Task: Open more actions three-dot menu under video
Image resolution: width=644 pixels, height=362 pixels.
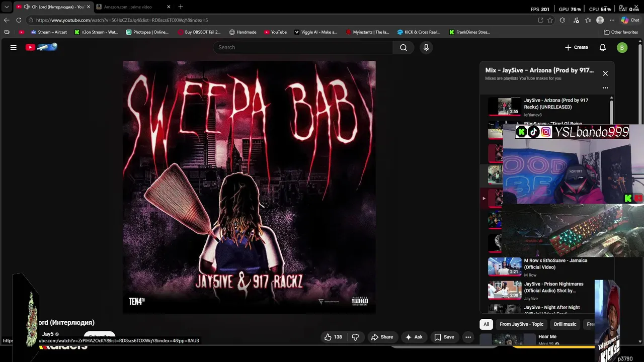Action: pyautogui.click(x=468, y=337)
